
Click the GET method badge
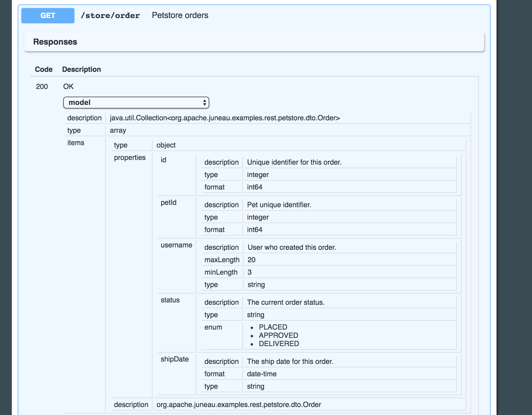point(47,15)
